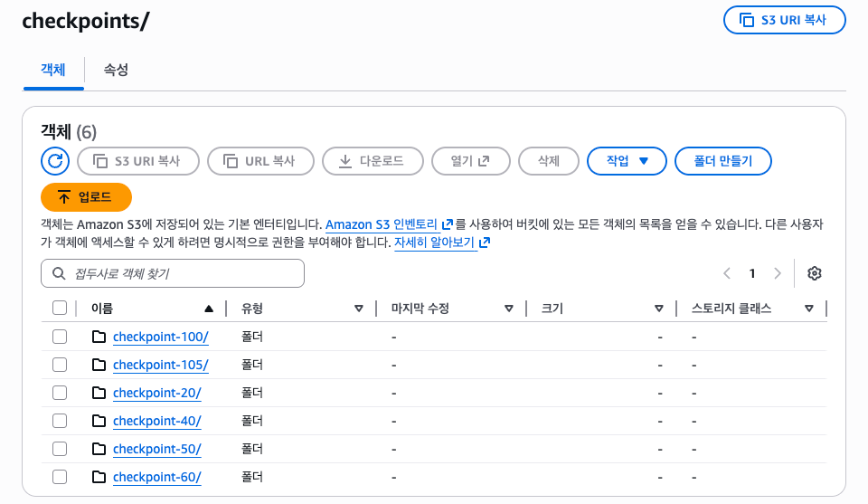This screenshot has width=868, height=504.
Task: Switch to the 속성 tab
Action: click(116, 70)
